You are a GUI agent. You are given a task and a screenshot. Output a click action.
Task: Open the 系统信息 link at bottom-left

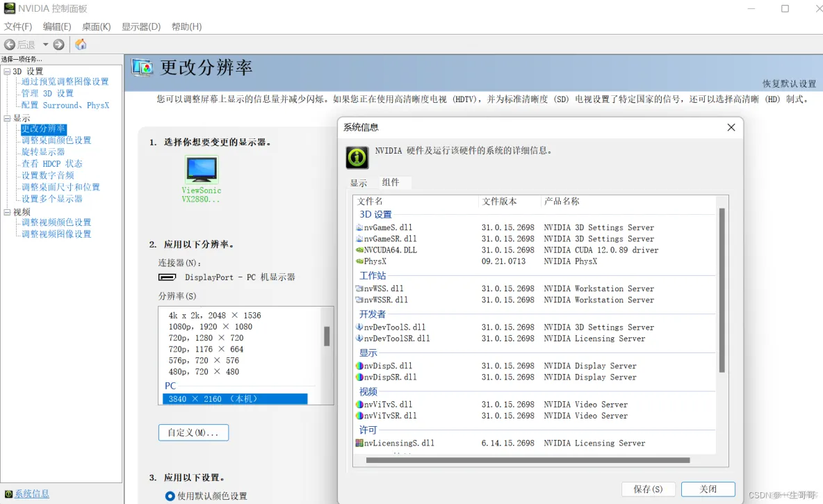tap(31, 494)
